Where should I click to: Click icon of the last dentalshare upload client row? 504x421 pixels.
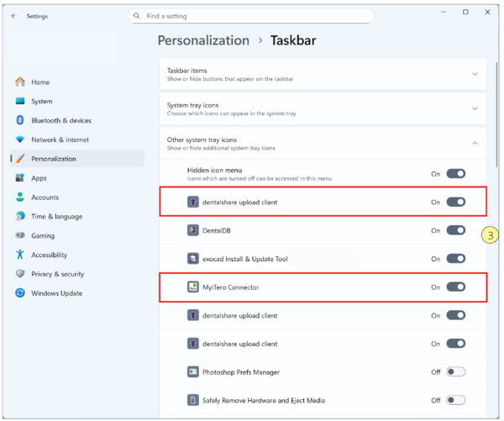click(193, 344)
